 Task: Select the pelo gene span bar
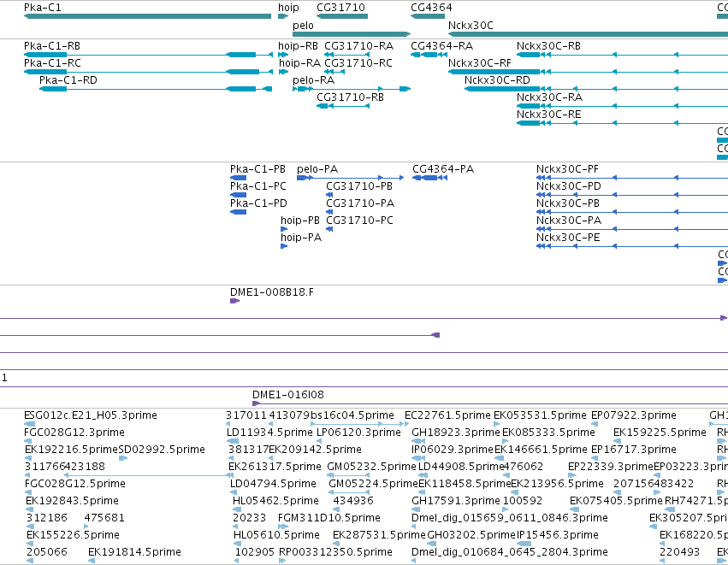pyautogui.click(x=352, y=34)
